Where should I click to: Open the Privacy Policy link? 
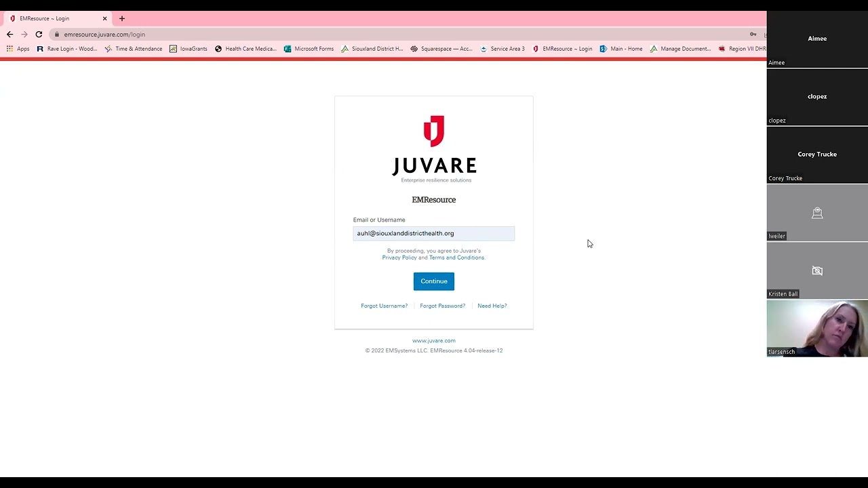click(399, 258)
